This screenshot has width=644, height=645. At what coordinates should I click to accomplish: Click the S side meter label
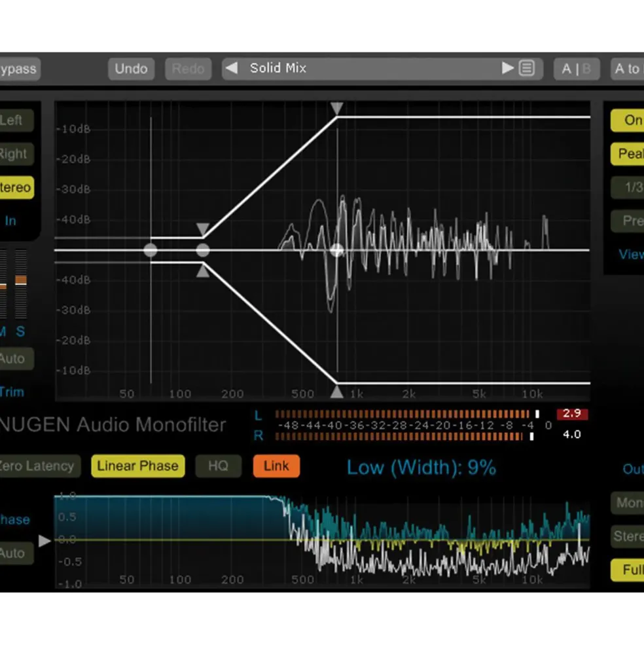click(20, 331)
